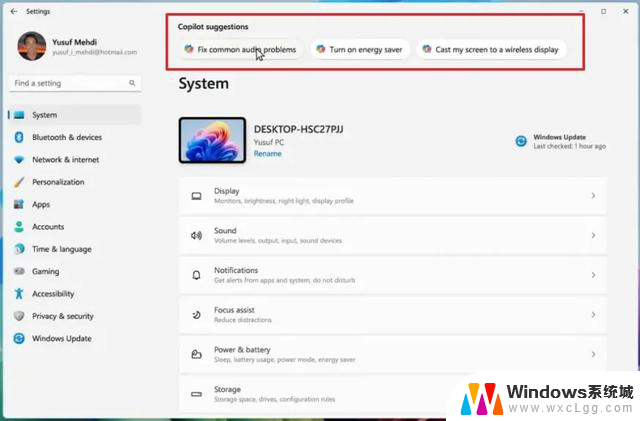
Task: Open the Sound settings row
Action: (393, 235)
